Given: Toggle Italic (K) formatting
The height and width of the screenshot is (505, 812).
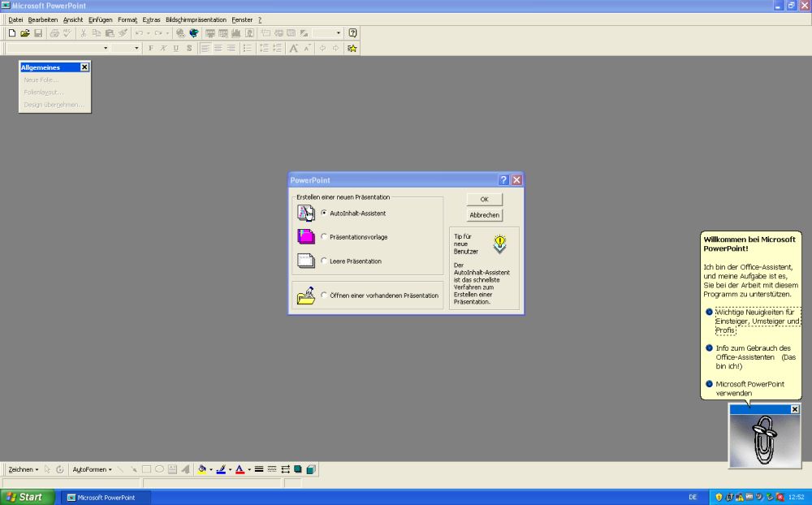Looking at the screenshot, I should [163, 48].
